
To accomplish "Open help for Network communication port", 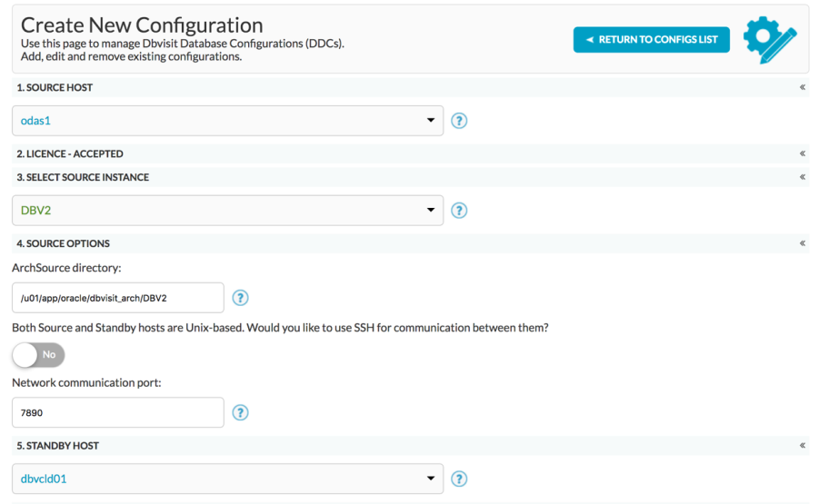I will (240, 413).
